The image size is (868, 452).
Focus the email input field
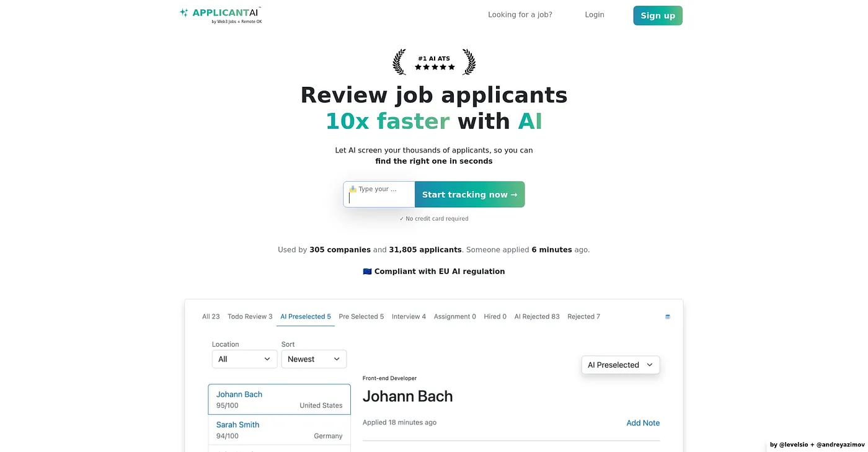(x=379, y=195)
